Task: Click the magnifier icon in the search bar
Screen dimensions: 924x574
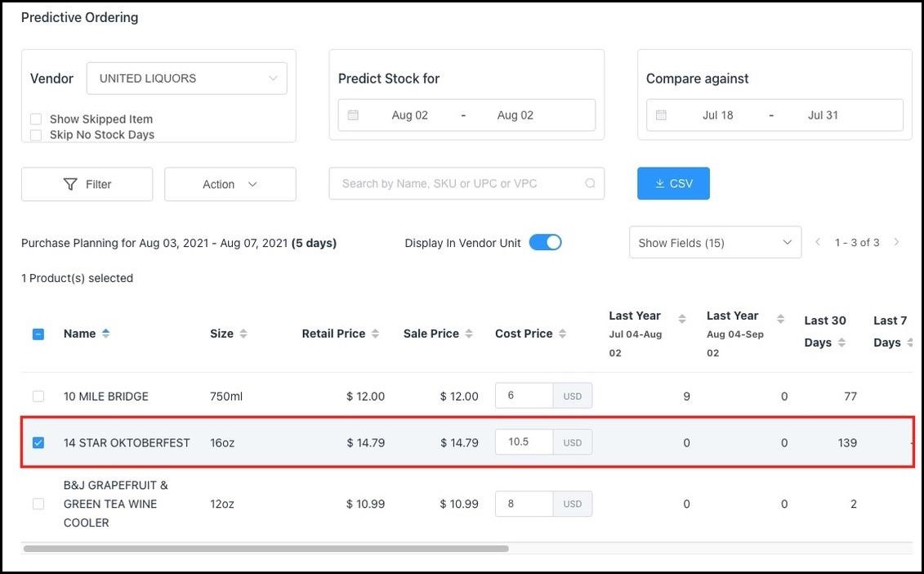Action: coord(590,183)
